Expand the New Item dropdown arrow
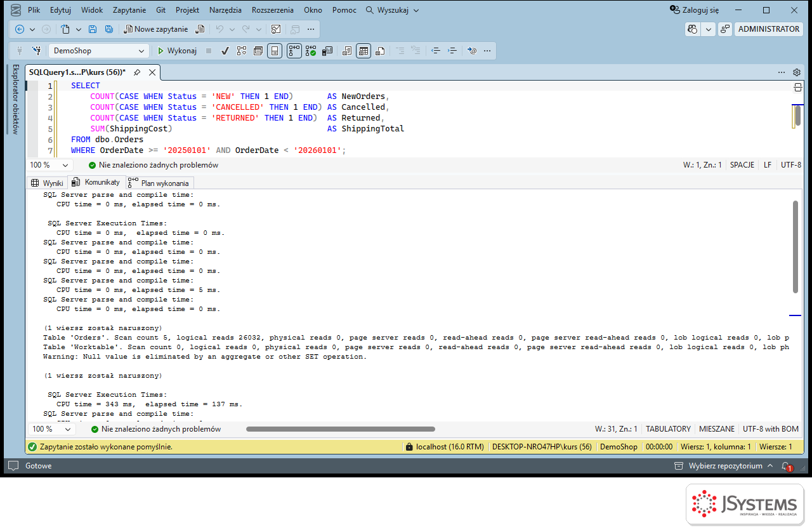812x530 pixels. pyautogui.click(x=79, y=29)
